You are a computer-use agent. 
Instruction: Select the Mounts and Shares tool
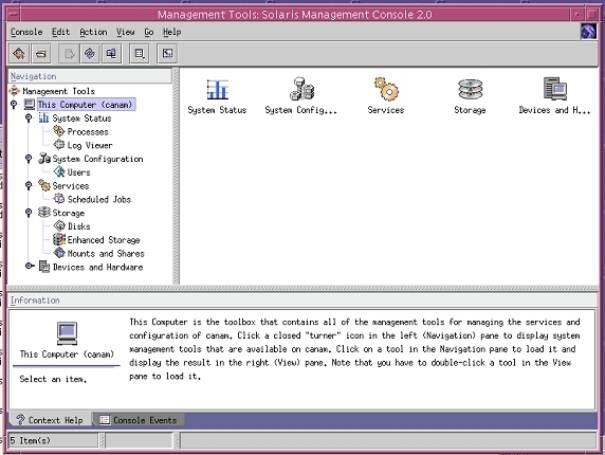pyautogui.click(x=106, y=254)
